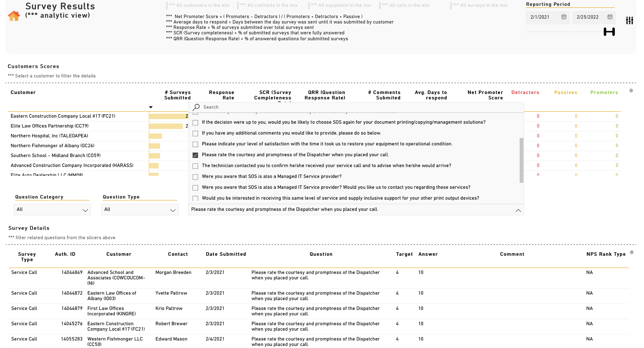Sort by Avg. Days to respond header
The width and height of the screenshot is (644, 348).
point(431,95)
